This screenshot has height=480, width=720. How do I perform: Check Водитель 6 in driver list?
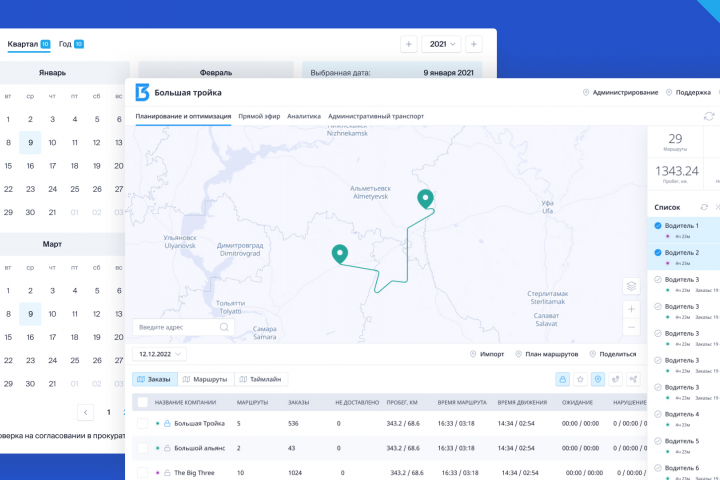point(658,468)
